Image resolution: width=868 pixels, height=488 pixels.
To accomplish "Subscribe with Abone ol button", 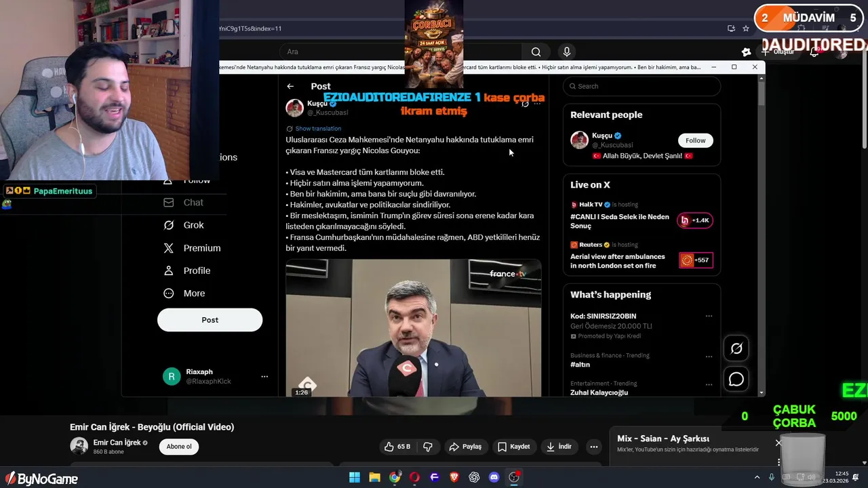I will click(179, 447).
